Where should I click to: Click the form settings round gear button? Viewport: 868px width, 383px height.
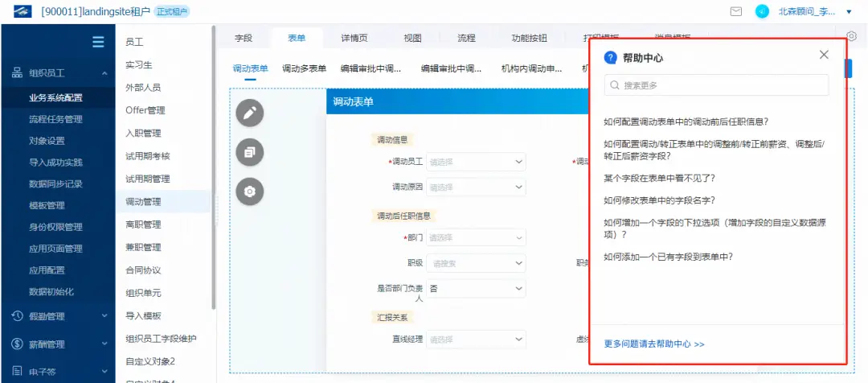(x=250, y=191)
